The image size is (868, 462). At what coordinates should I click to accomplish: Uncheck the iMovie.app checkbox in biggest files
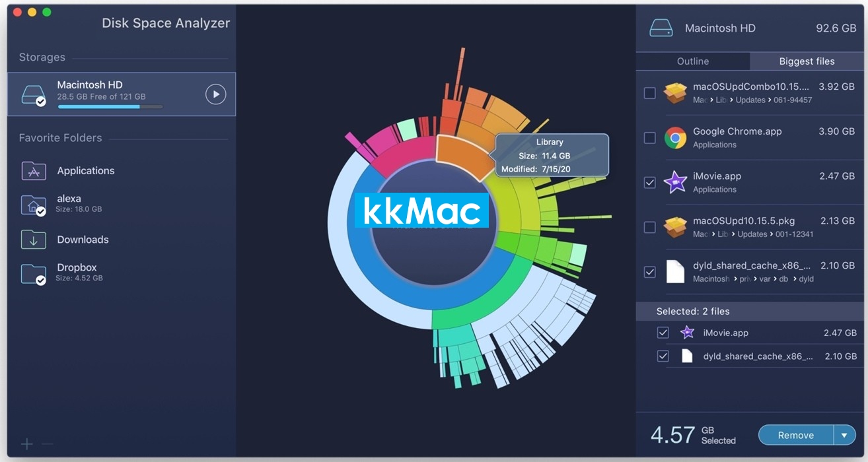click(650, 182)
